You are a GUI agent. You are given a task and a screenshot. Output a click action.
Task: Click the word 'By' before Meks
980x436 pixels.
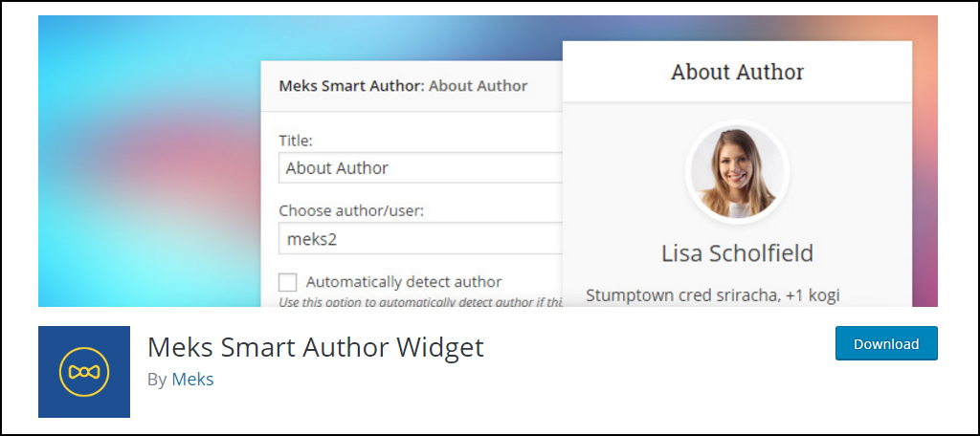click(x=157, y=379)
